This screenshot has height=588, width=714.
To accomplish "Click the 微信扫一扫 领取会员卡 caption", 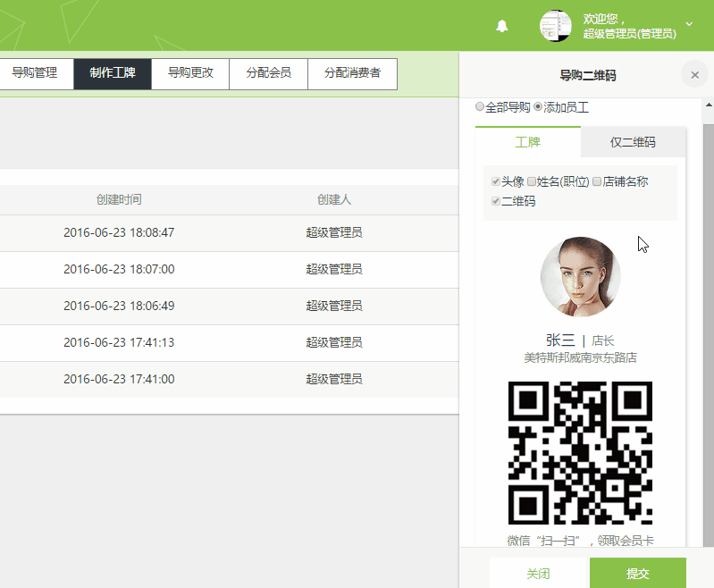I will point(580,541).
